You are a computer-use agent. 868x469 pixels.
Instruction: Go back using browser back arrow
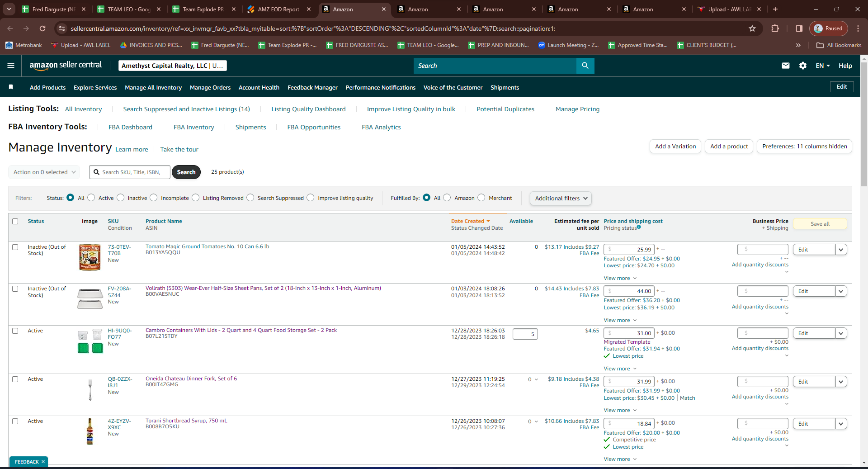pyautogui.click(x=10, y=28)
